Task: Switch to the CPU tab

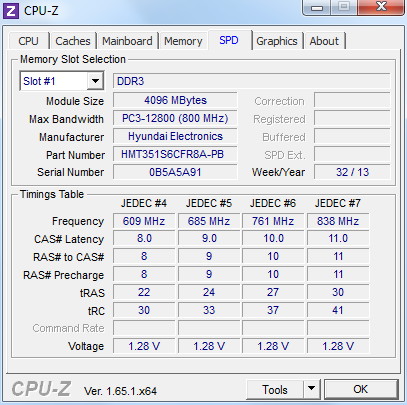Action: 29,41
